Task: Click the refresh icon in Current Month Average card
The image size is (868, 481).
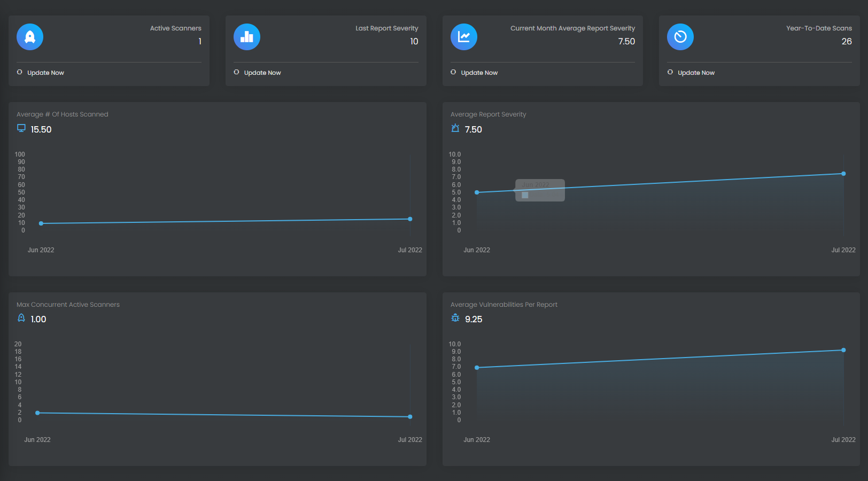Action: click(453, 72)
